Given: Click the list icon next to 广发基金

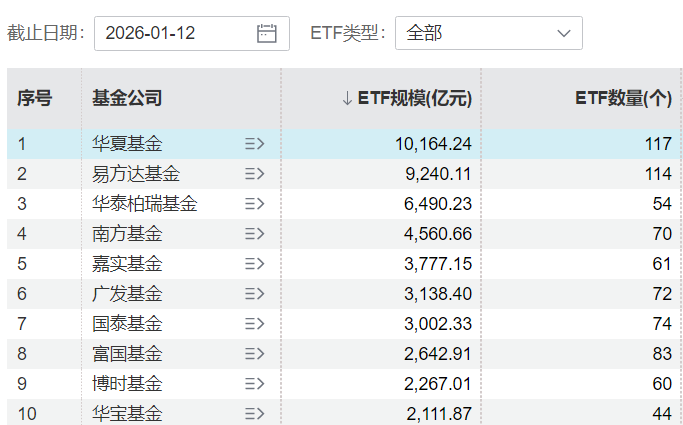Looking at the screenshot, I should [x=254, y=294].
